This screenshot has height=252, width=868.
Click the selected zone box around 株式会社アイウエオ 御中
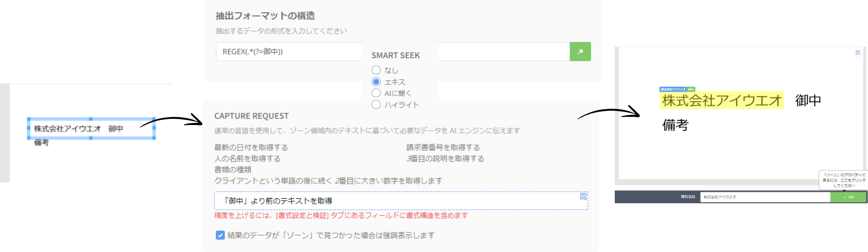pyautogui.click(x=91, y=129)
